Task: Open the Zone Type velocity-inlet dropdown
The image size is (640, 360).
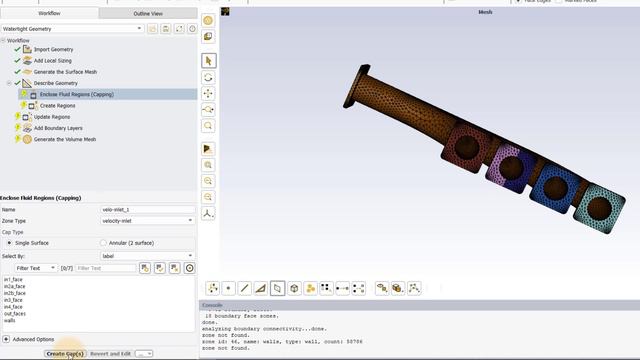Action: (x=147, y=221)
